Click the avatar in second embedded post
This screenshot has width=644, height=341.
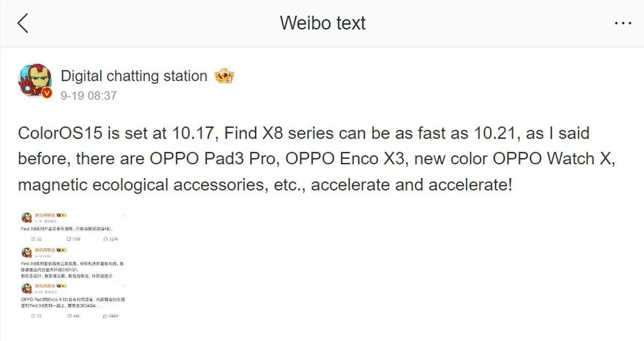tap(26, 253)
